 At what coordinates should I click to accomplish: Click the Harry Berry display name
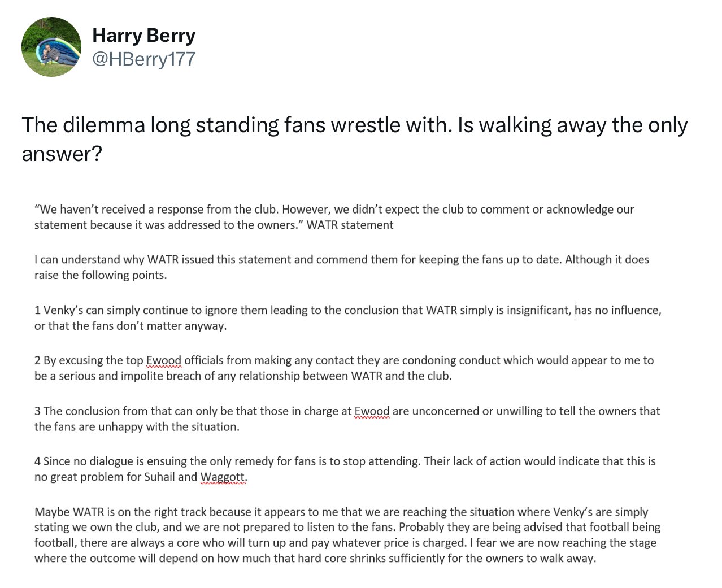[x=143, y=35]
